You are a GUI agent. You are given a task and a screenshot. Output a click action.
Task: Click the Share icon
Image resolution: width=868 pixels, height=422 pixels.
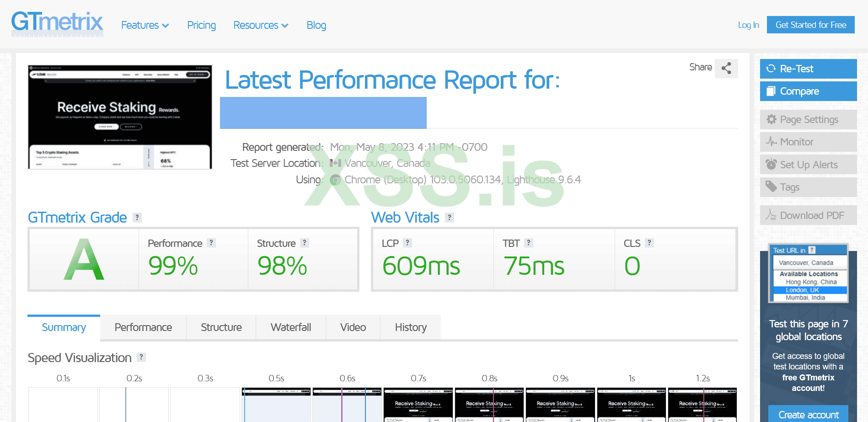coord(726,68)
